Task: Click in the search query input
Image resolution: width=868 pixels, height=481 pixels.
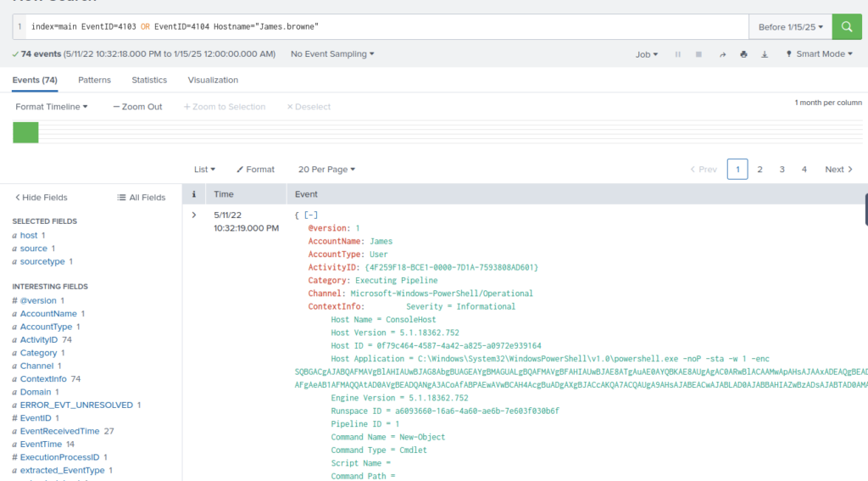Action: (387, 26)
